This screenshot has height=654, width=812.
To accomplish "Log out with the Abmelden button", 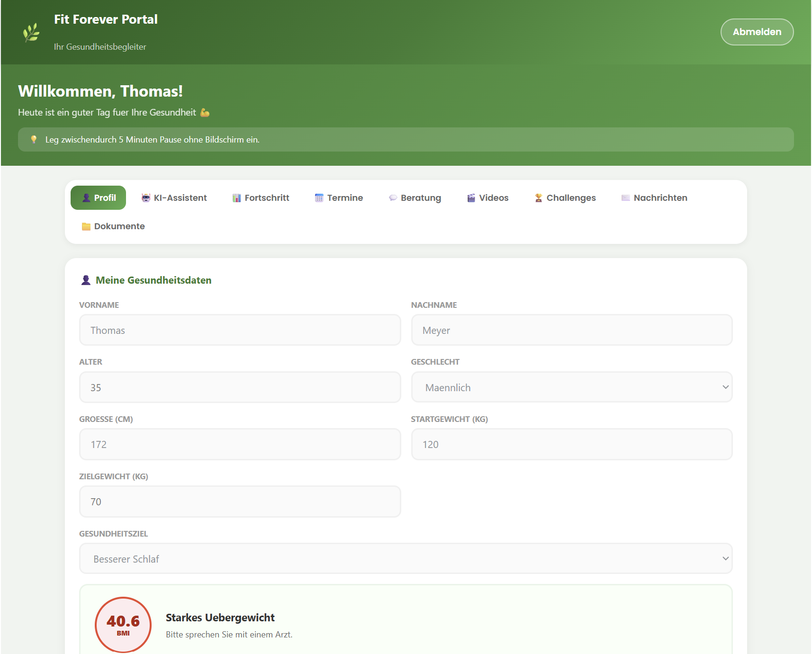I will pos(757,32).
